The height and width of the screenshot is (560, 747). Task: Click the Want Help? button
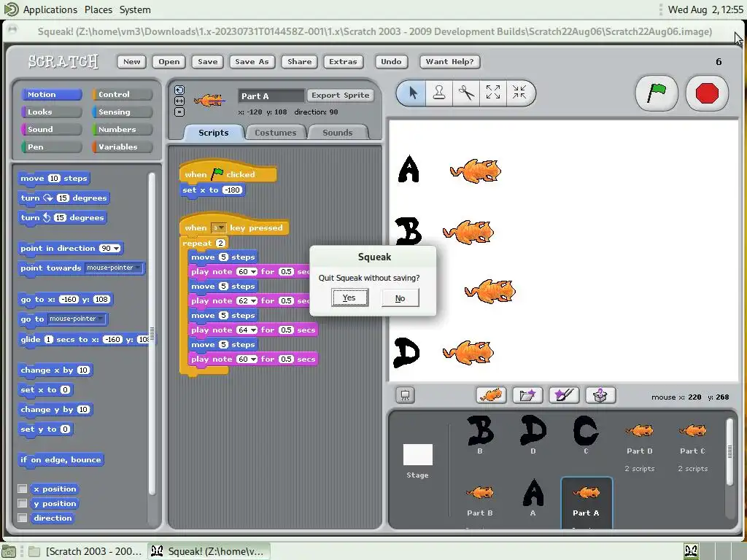click(449, 61)
